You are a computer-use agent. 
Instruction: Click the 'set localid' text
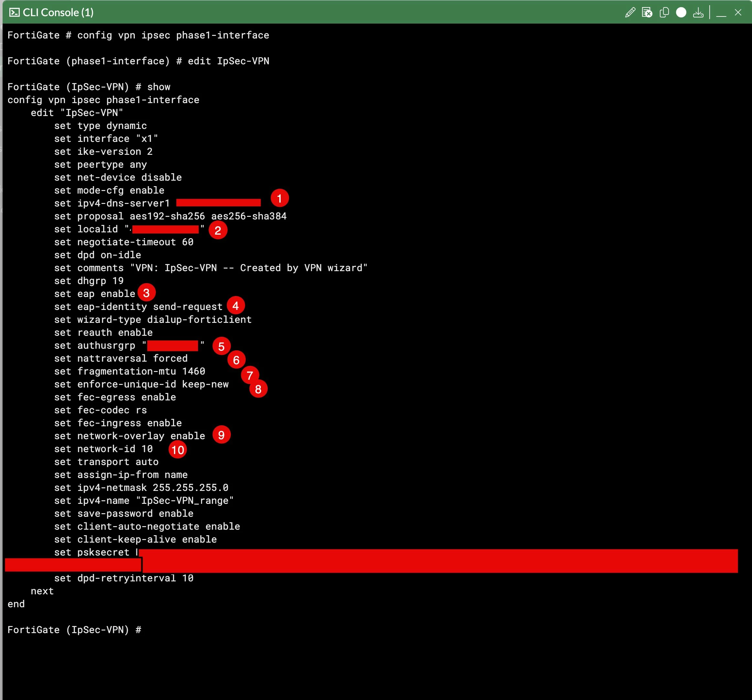tap(86, 229)
